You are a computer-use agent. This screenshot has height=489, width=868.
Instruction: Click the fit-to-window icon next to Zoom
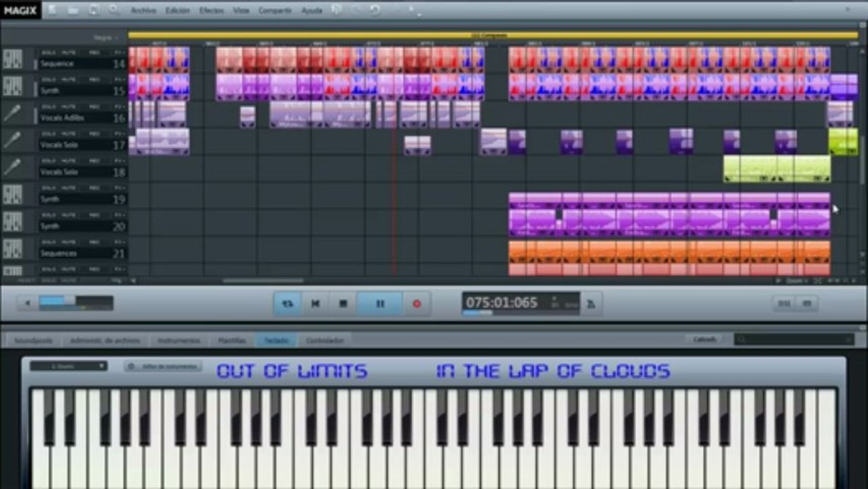click(818, 280)
